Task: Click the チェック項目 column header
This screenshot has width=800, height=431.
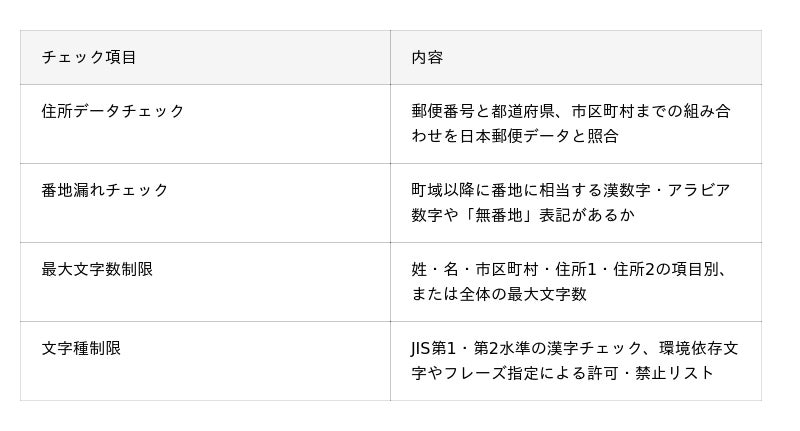Action: (x=89, y=57)
